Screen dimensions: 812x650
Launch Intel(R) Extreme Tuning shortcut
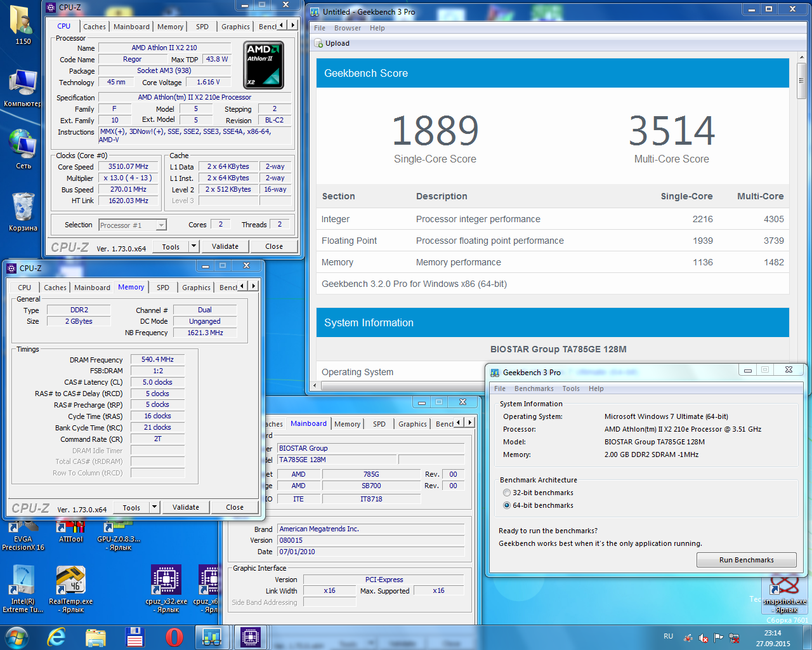23,590
